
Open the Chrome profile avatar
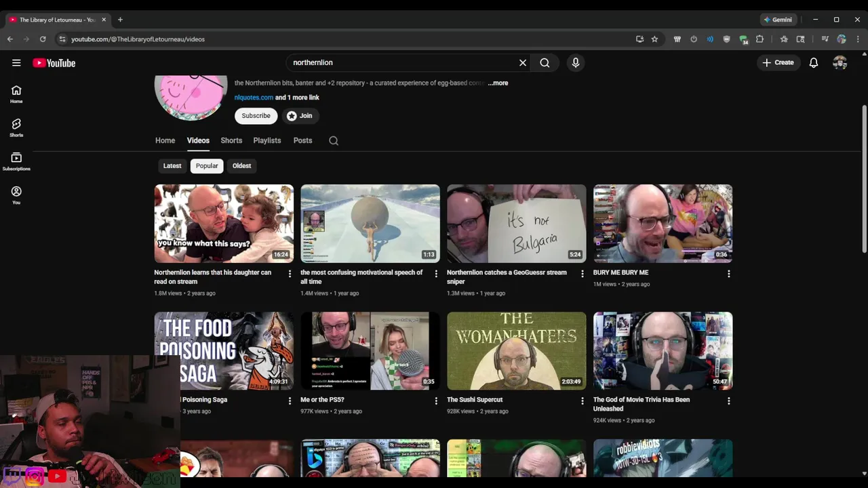[842, 39]
